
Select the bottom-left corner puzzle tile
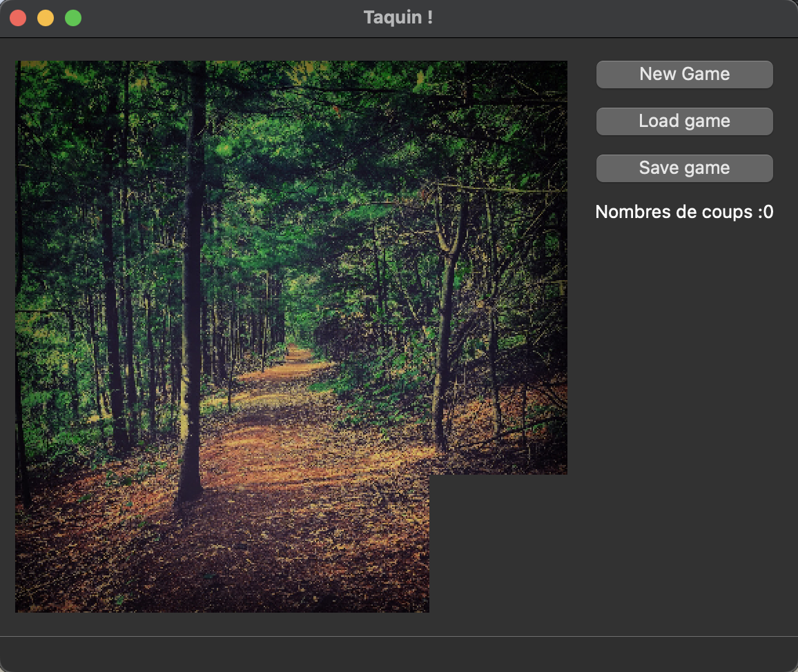click(x=84, y=544)
